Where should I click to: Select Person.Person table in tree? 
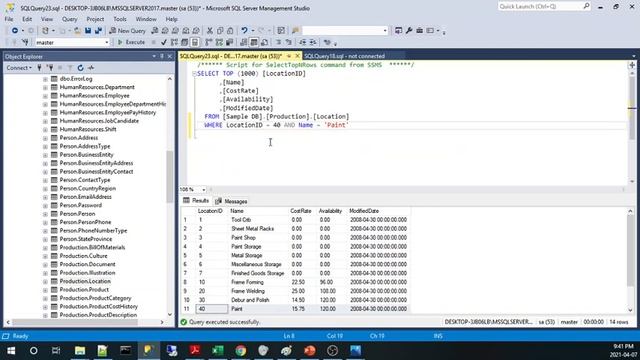pyautogui.click(x=77, y=214)
